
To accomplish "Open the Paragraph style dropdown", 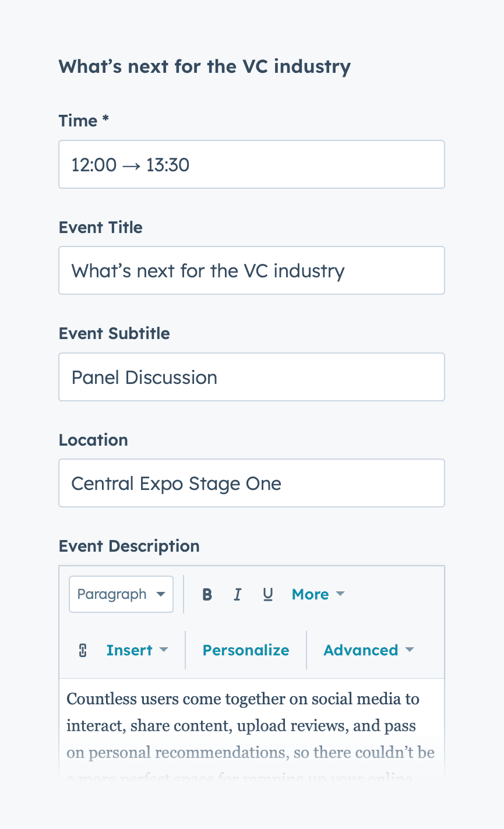I will (x=121, y=594).
